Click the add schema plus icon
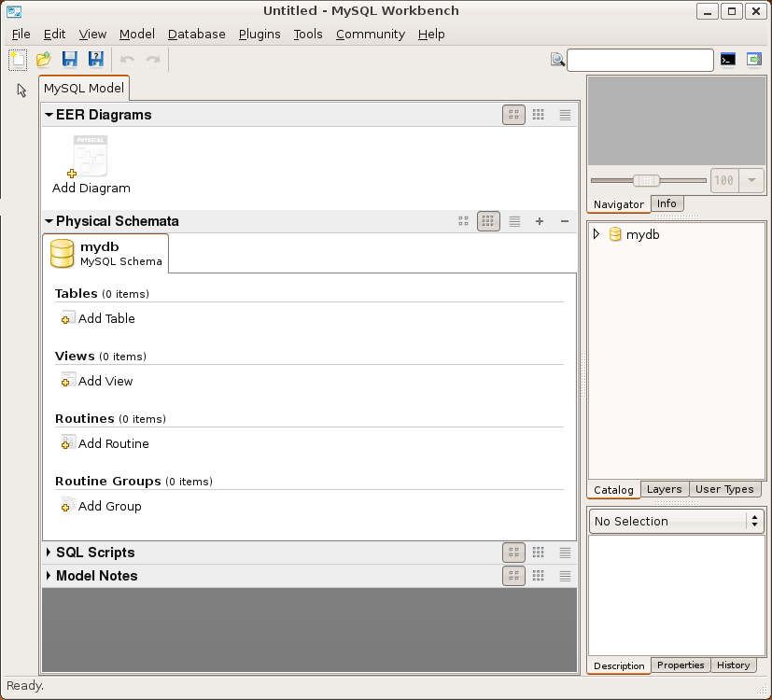 coord(540,221)
